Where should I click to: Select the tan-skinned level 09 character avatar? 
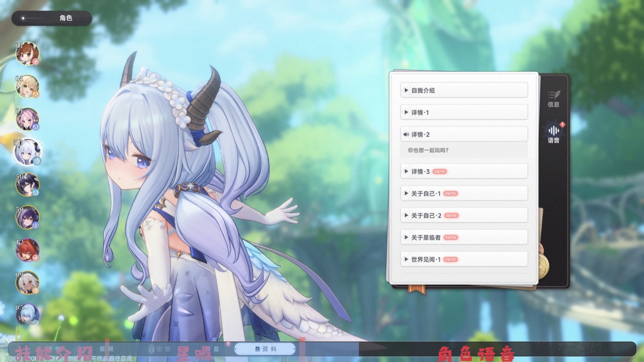point(28,283)
